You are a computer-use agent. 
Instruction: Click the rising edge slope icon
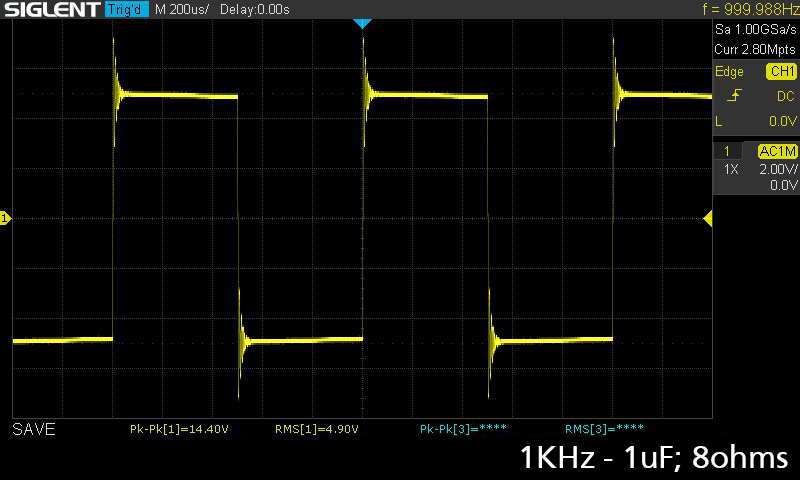pyautogui.click(x=734, y=95)
